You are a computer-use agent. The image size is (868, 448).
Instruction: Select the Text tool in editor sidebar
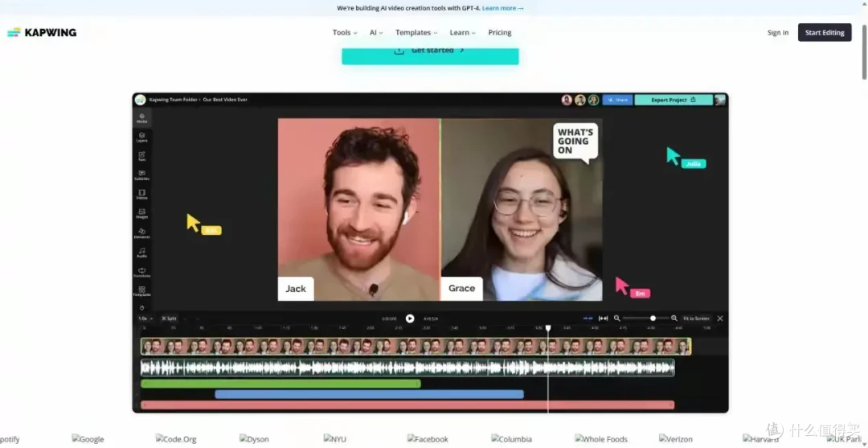tap(141, 156)
